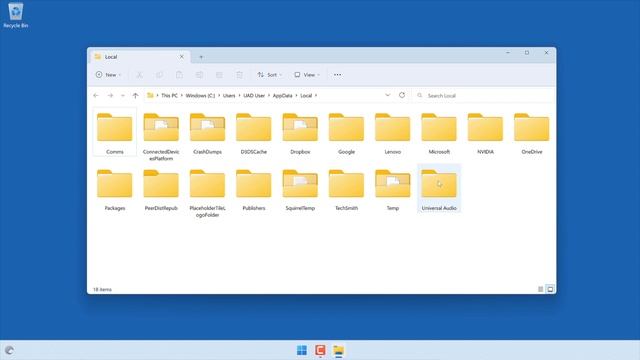Switch to details view in status bar
This screenshot has width=640, height=360.
point(540,289)
